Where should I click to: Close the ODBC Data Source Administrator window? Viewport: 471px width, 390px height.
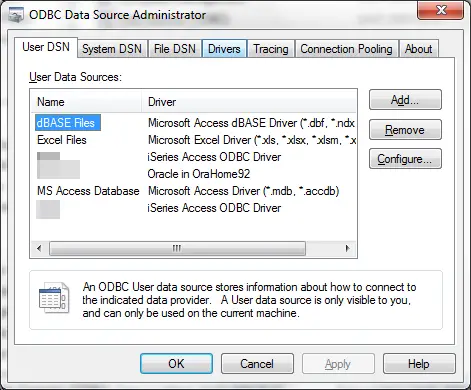(x=441, y=10)
